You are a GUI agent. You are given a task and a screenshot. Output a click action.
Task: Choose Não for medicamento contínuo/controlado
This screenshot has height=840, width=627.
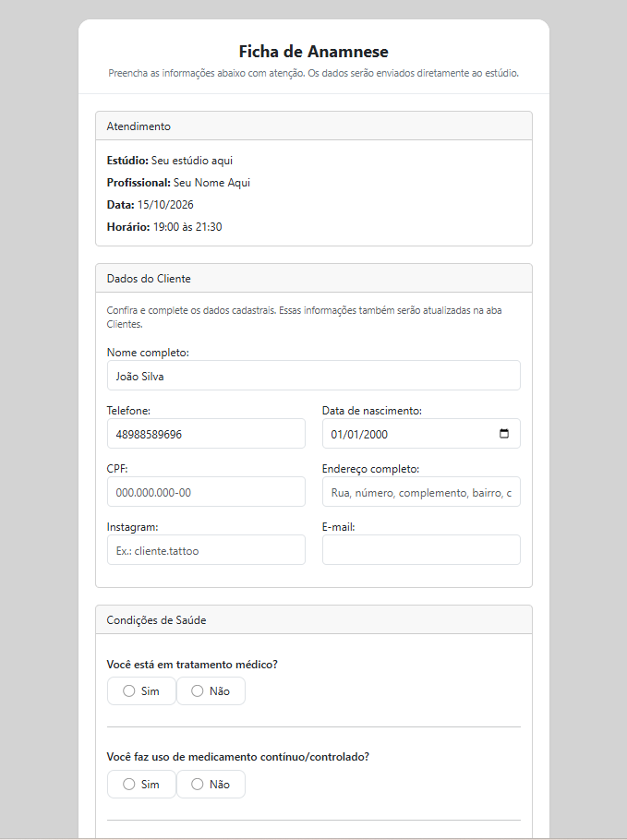click(211, 785)
